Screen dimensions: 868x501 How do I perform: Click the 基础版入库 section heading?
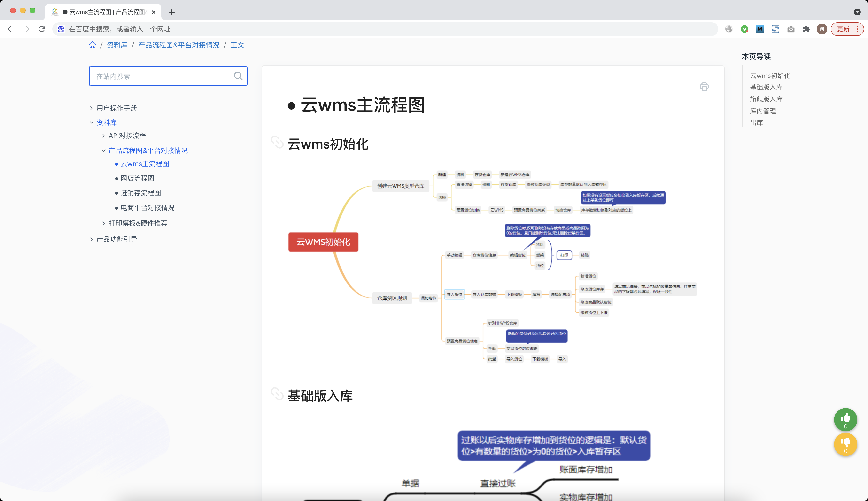(320, 396)
